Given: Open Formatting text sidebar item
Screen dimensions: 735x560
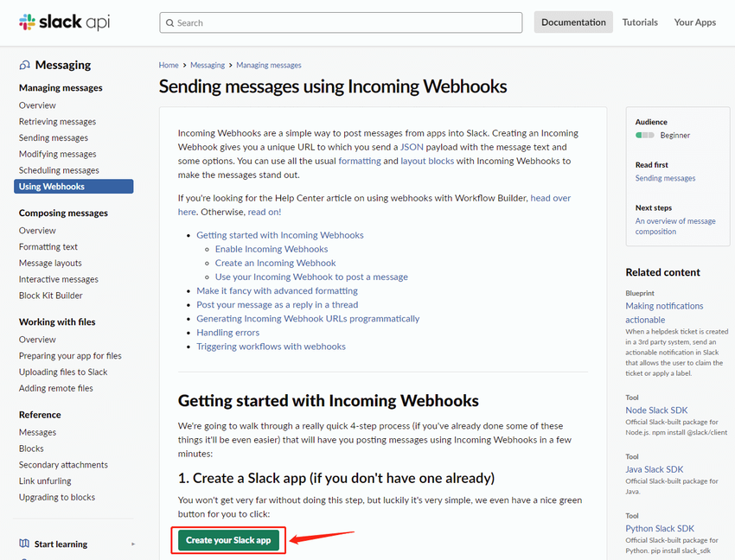Looking at the screenshot, I should coord(48,247).
